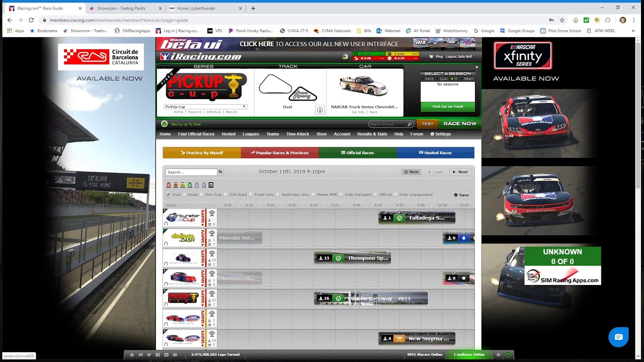
Task: Switch to Practice By Myself tab
Action: click(202, 152)
